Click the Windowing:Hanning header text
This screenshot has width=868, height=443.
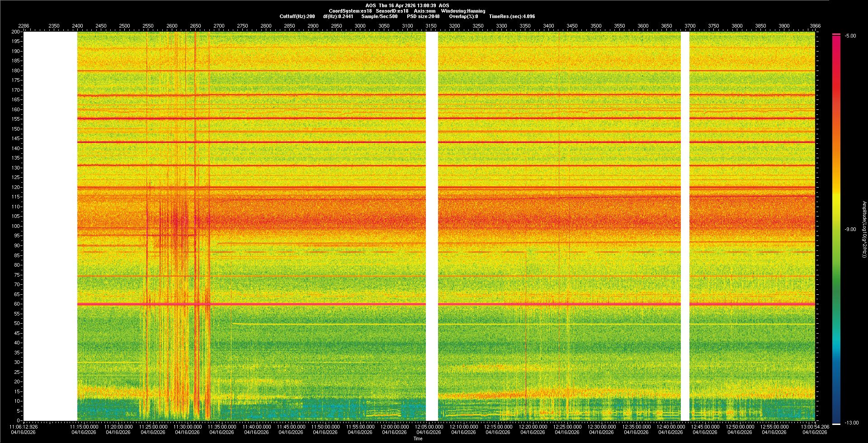pos(463,11)
